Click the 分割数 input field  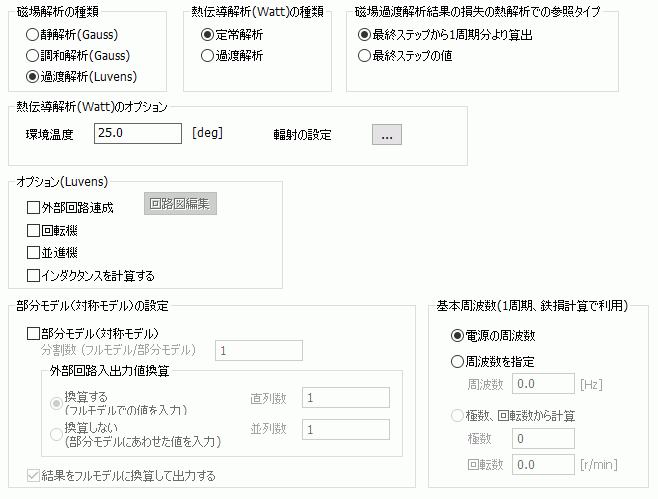pyautogui.click(x=259, y=351)
